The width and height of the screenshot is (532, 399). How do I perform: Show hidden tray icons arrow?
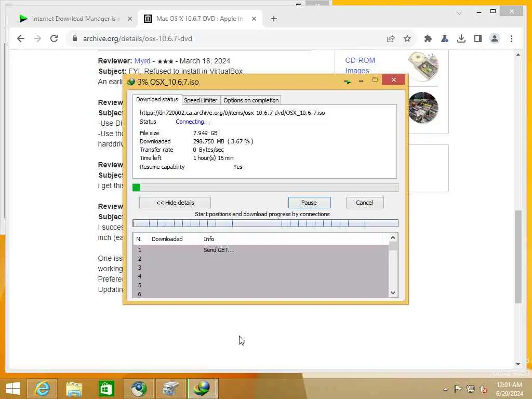pos(445,389)
